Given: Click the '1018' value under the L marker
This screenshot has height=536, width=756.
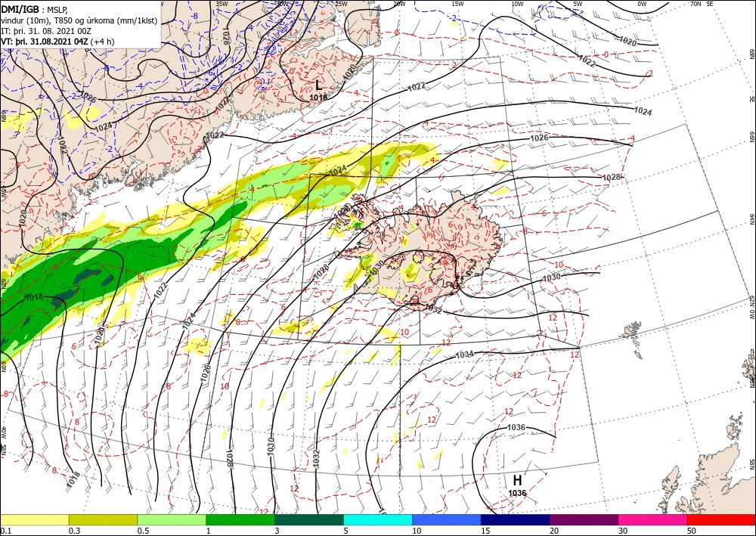Looking at the screenshot, I should tap(318, 98).
